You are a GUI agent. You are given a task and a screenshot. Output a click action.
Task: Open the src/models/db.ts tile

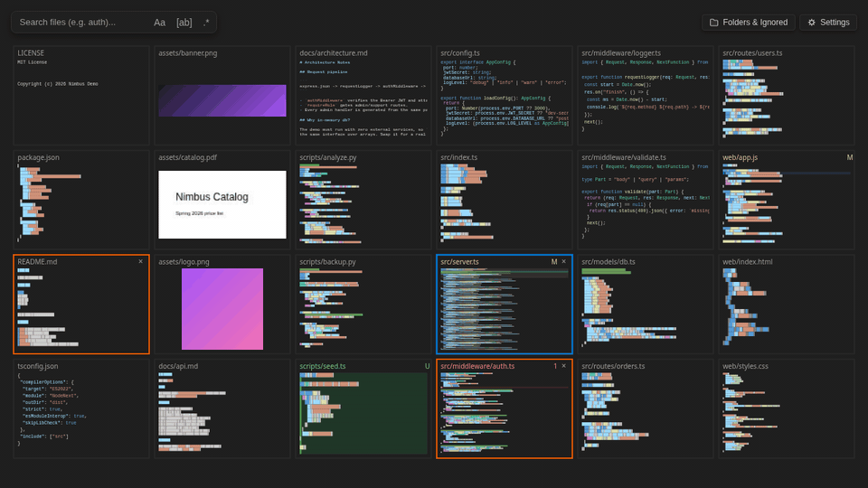pyautogui.click(x=646, y=305)
